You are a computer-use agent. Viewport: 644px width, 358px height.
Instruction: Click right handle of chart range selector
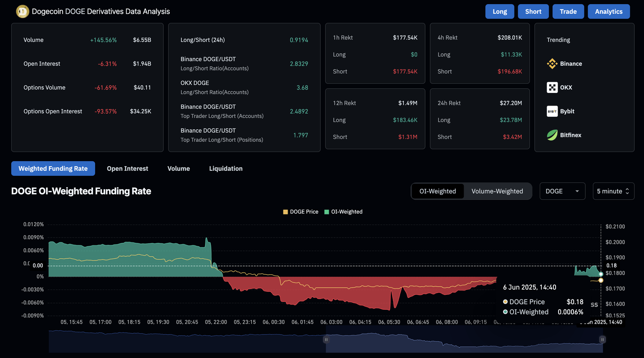pyautogui.click(x=602, y=340)
